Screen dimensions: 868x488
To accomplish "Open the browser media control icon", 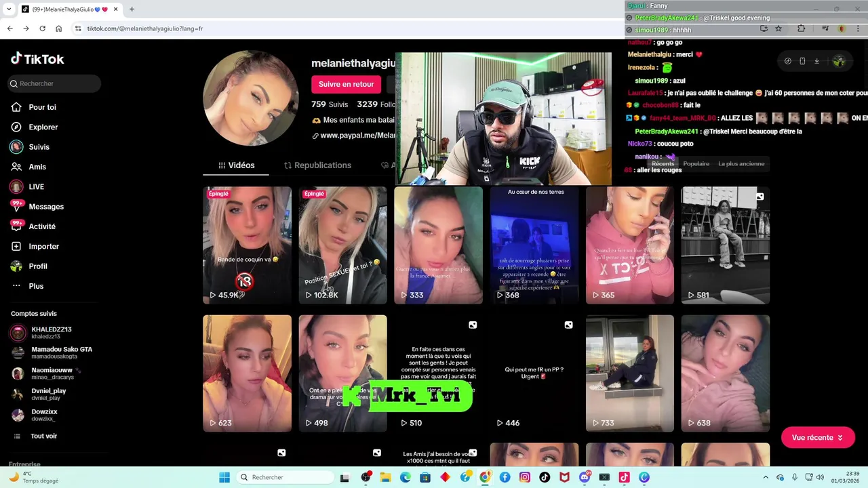I will [x=825, y=28].
